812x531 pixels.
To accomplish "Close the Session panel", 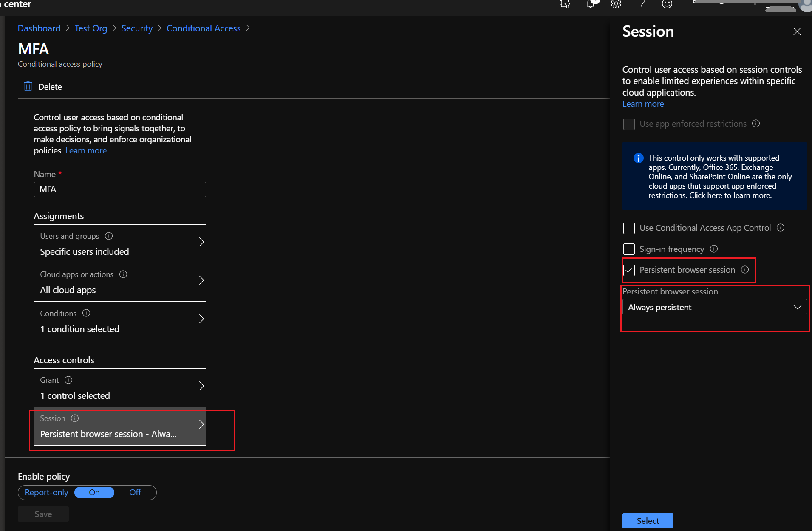I will tap(797, 32).
